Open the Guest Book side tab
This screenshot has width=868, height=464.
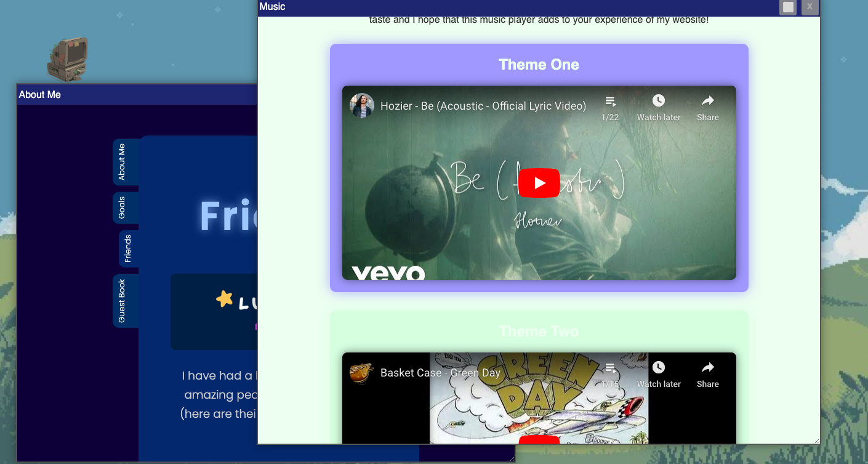point(122,301)
